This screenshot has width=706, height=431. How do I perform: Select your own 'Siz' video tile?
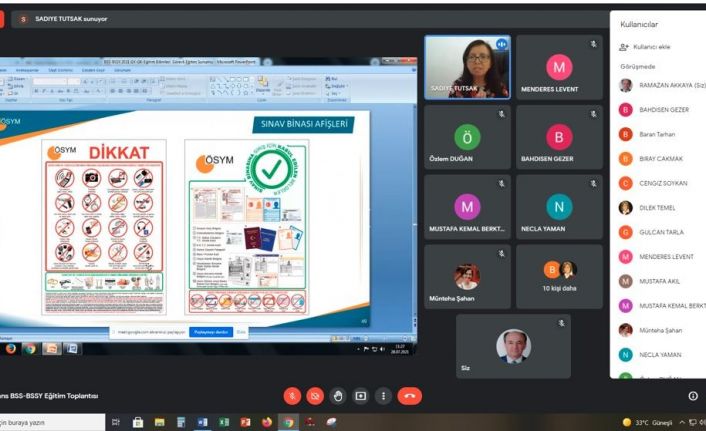[x=513, y=346]
